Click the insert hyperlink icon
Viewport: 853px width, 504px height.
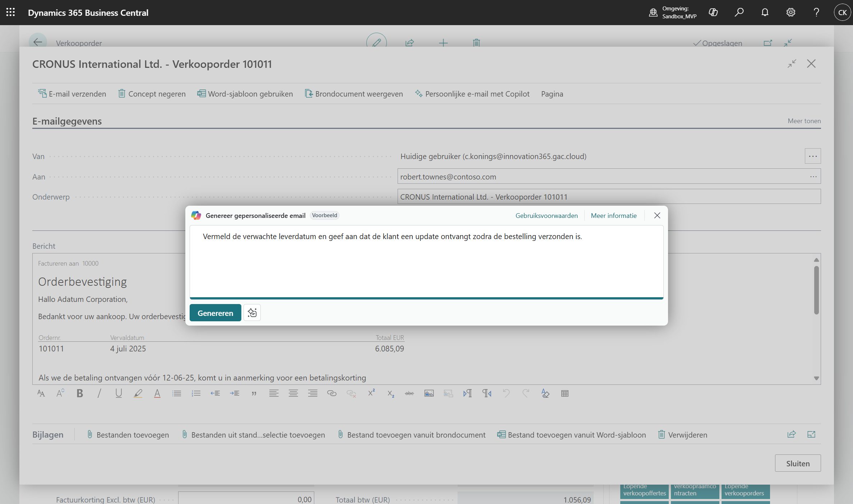[332, 393]
